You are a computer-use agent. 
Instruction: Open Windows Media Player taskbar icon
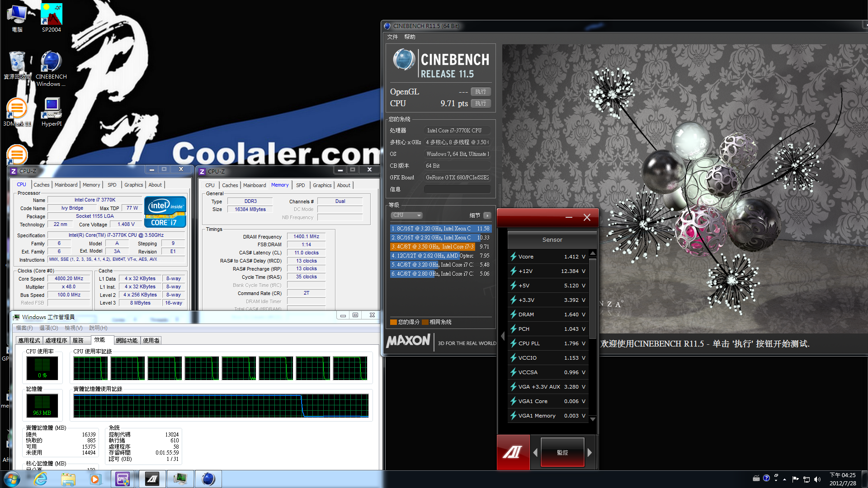tap(95, 479)
